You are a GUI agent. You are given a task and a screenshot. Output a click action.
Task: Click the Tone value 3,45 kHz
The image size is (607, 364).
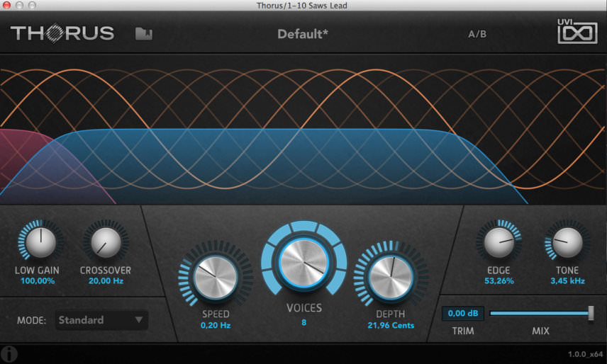point(567,281)
